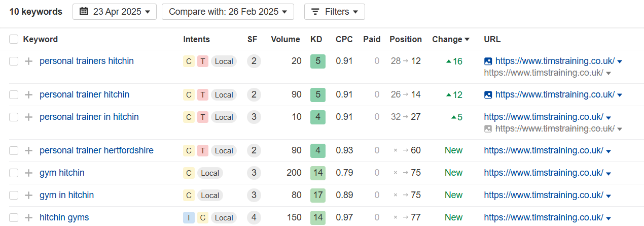The image size is (644, 226).
Task: Open the Filters menu button
Action: click(x=335, y=11)
